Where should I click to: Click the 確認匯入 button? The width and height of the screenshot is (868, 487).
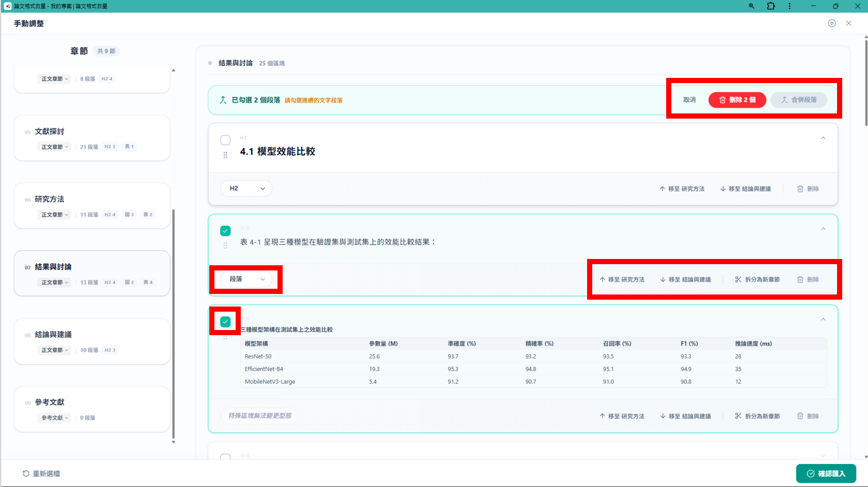coord(826,474)
